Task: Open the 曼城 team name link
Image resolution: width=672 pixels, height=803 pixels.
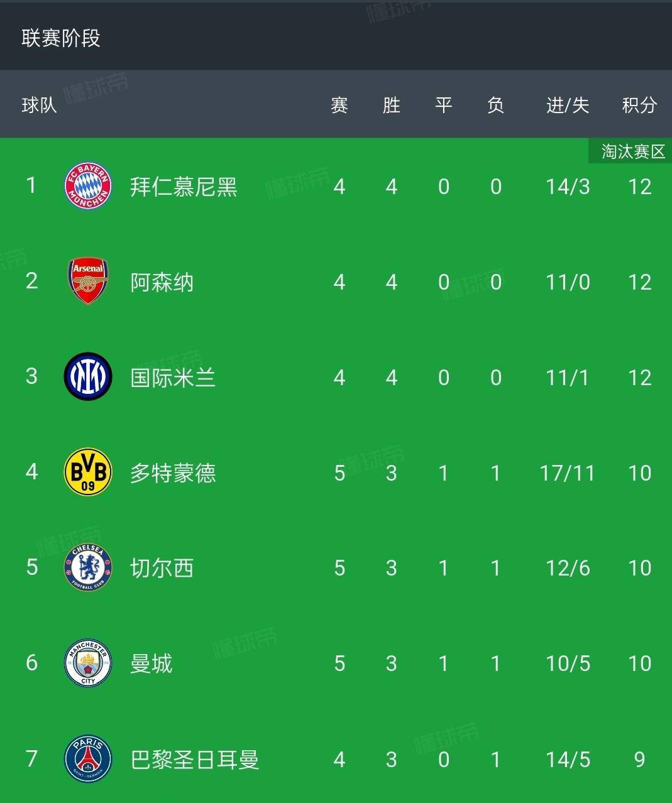Action: pyautogui.click(x=151, y=664)
